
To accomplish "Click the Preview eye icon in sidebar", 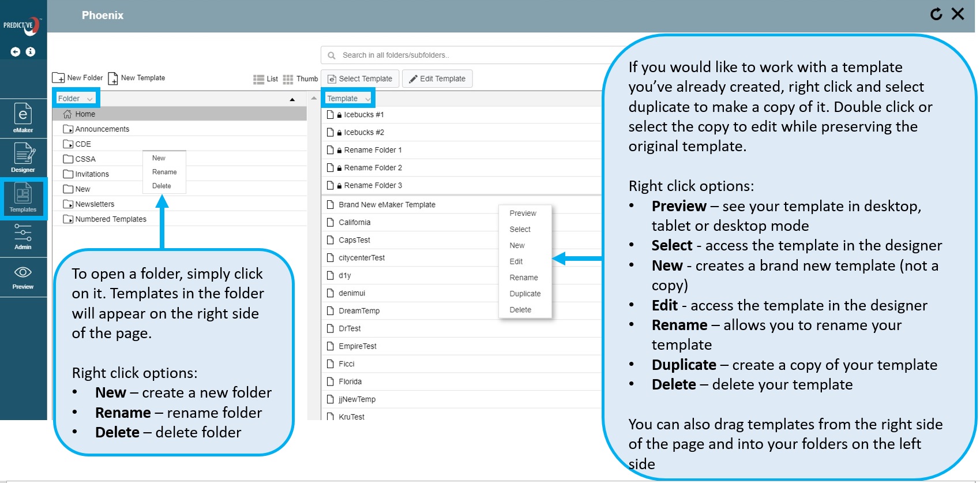I will (23, 276).
